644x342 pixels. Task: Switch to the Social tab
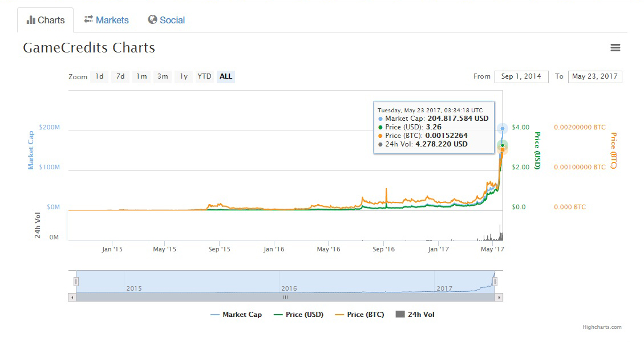coord(167,20)
